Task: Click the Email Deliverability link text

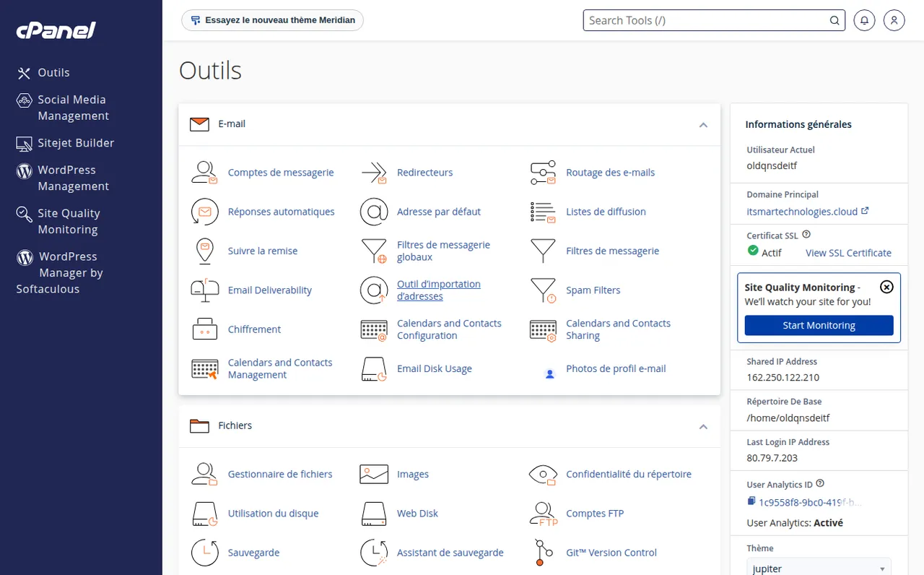Action: point(270,290)
